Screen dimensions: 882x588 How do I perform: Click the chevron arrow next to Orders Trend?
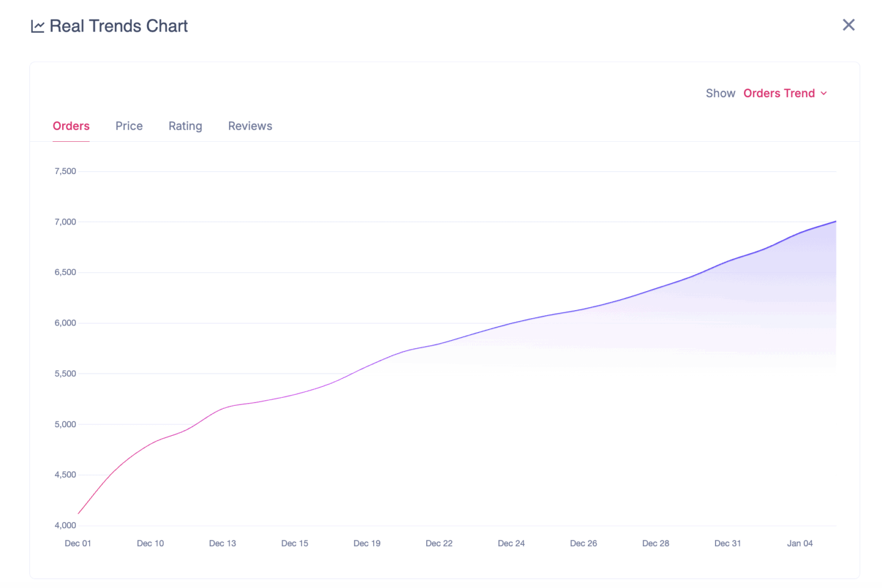click(824, 94)
